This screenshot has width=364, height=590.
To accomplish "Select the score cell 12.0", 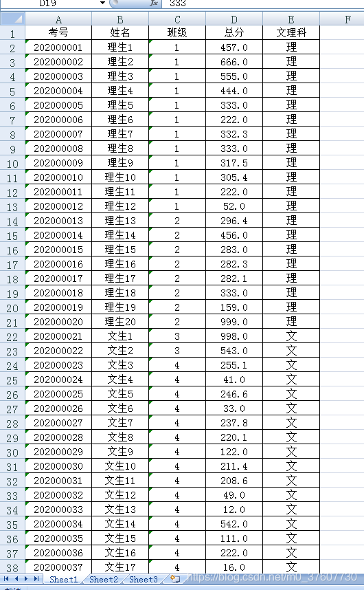I will 234,510.
